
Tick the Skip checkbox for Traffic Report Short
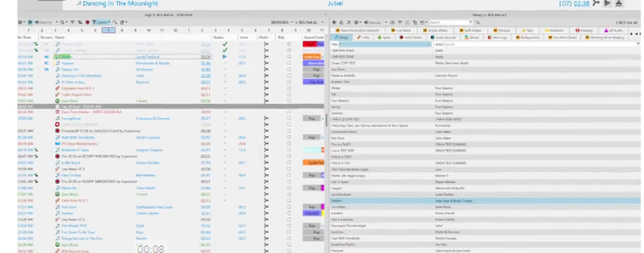[x=289, y=95]
